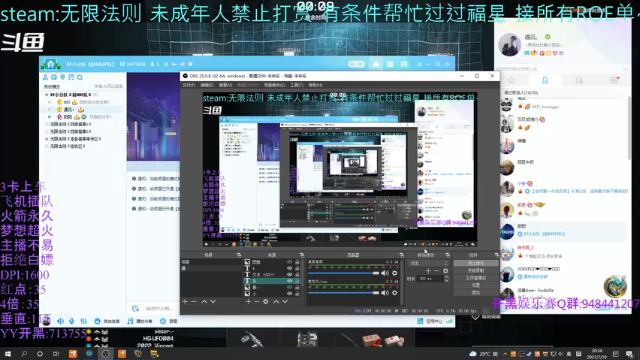Click YY sidebar bookmark/notes icon
Viewport: 640px width, 360px height.
pyautogui.click(x=71, y=77)
